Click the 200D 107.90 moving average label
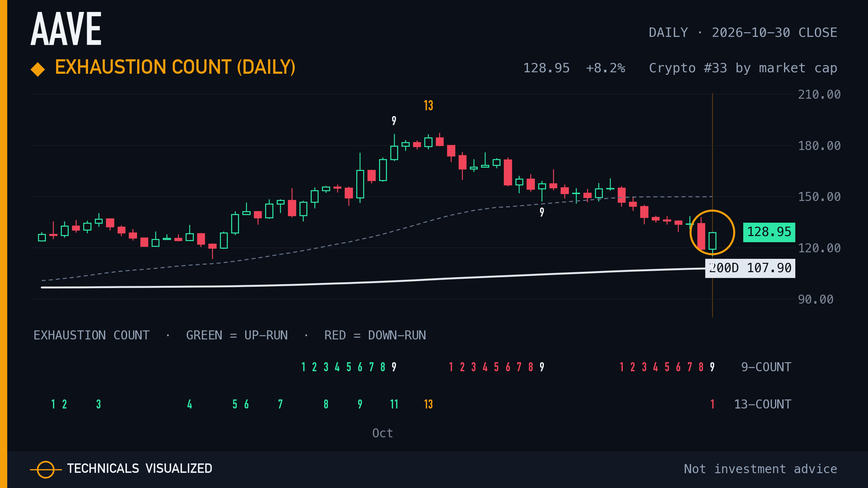Image resolution: width=868 pixels, height=488 pixels. (750, 268)
